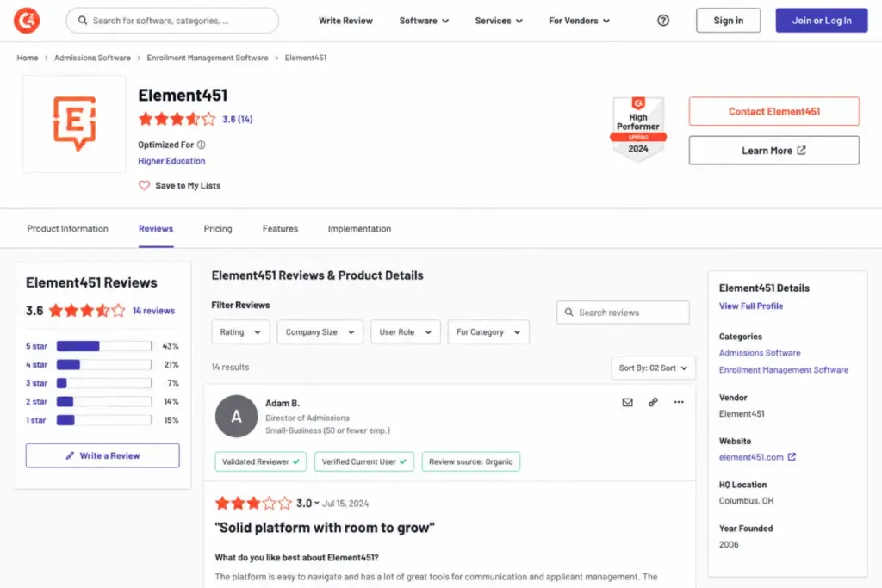Click Admissions Software in Categories details
The image size is (882, 588).
pyautogui.click(x=760, y=352)
